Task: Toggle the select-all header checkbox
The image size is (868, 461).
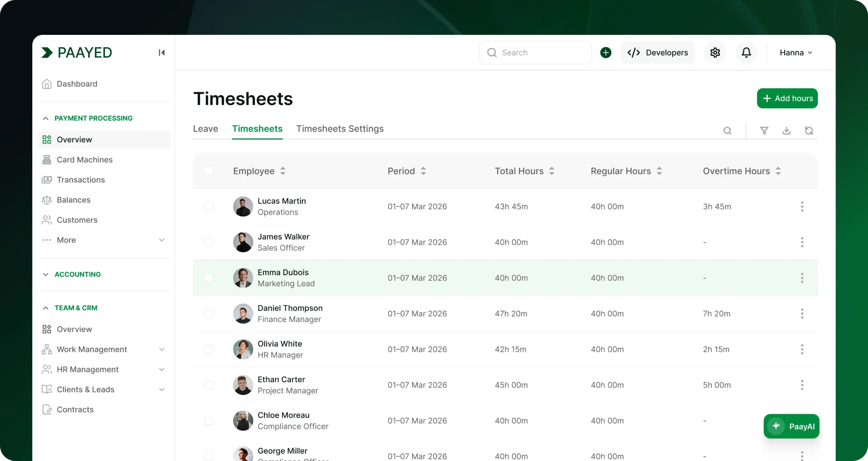Action: (x=209, y=171)
